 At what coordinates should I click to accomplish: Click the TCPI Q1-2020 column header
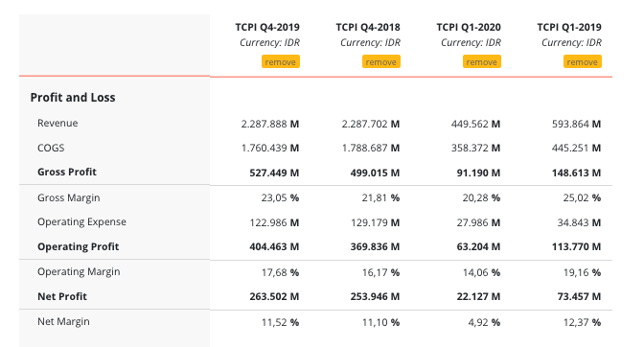[469, 27]
